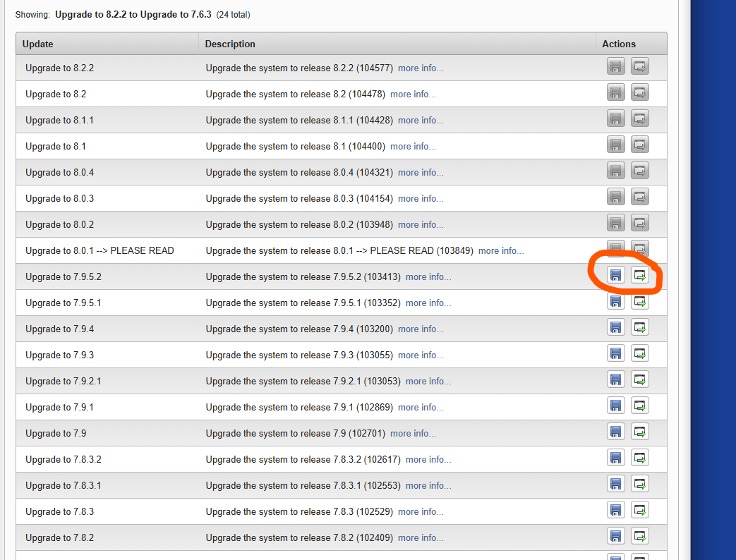This screenshot has height=560, width=736.
Task: Click download icon for Upgrade to 7.9.3
Action: tap(616, 354)
